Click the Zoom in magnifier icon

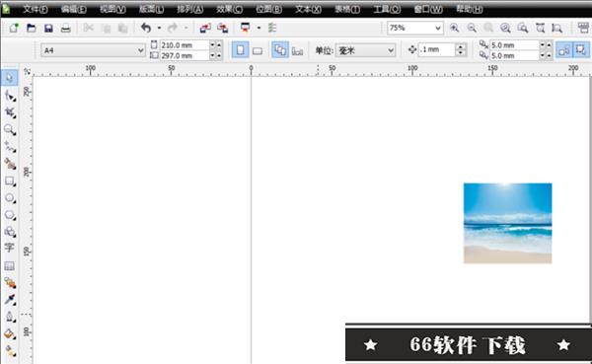(x=454, y=28)
